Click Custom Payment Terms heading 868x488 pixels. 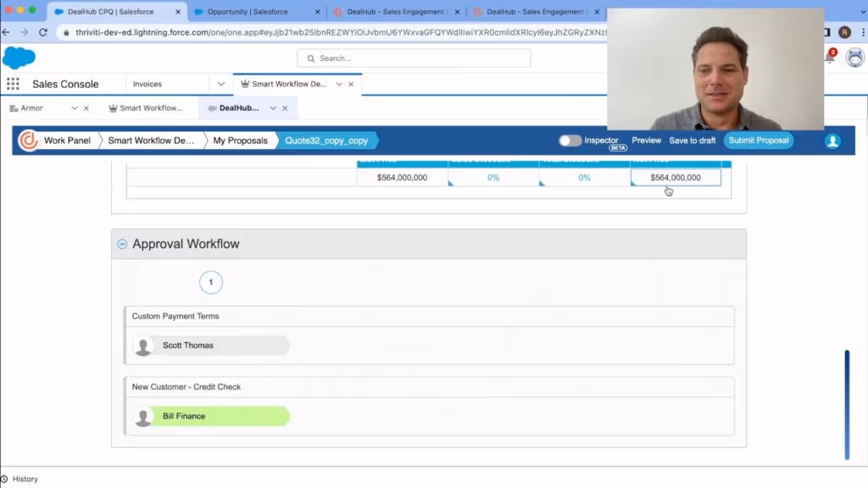pos(175,317)
